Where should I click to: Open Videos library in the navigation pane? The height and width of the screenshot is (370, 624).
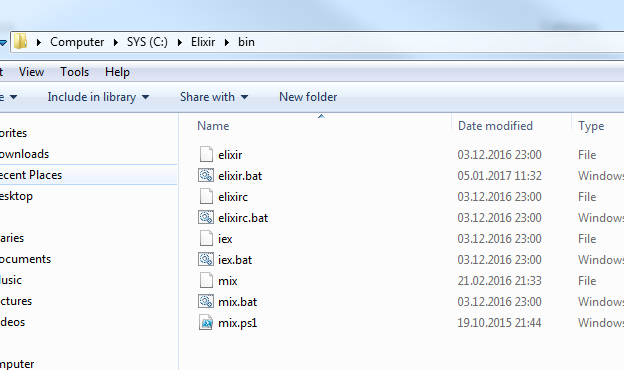(x=12, y=322)
